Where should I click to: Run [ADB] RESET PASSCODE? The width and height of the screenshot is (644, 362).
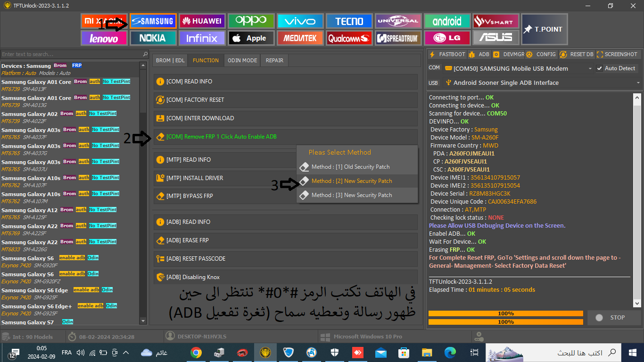coord(285,259)
